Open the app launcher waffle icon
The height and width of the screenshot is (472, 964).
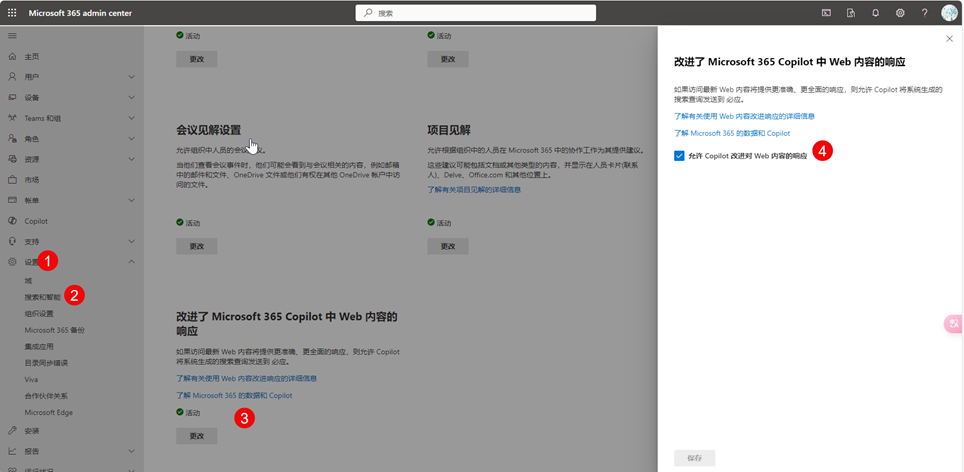coord(12,13)
